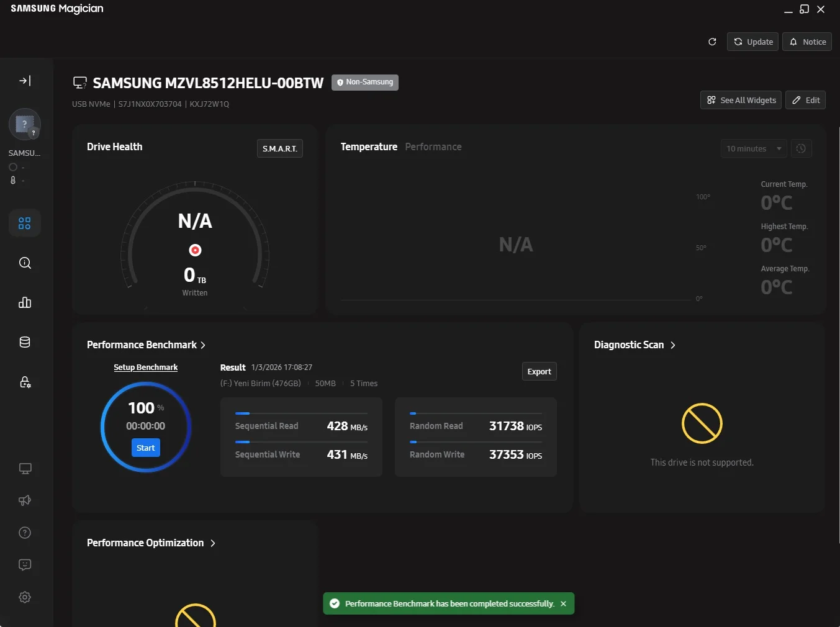Click the green checkmark in success notification
The width and height of the screenshot is (840, 627).
coord(335,603)
